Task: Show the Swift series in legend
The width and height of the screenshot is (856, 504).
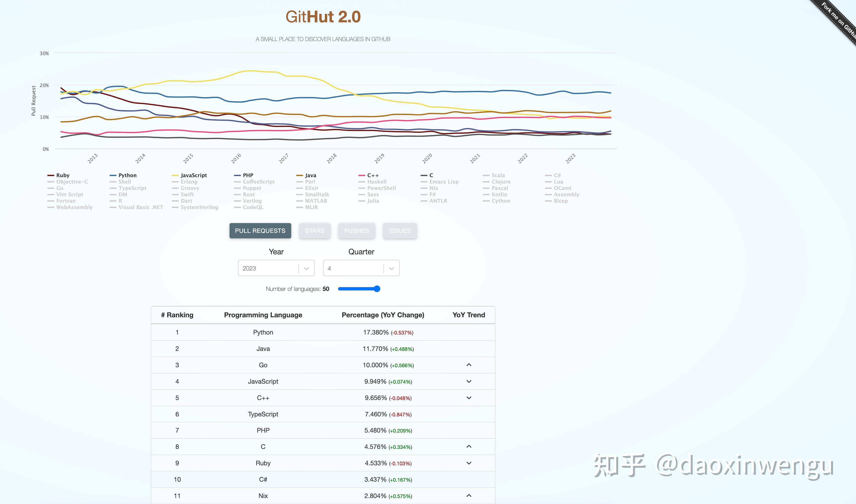Action: (x=183, y=195)
